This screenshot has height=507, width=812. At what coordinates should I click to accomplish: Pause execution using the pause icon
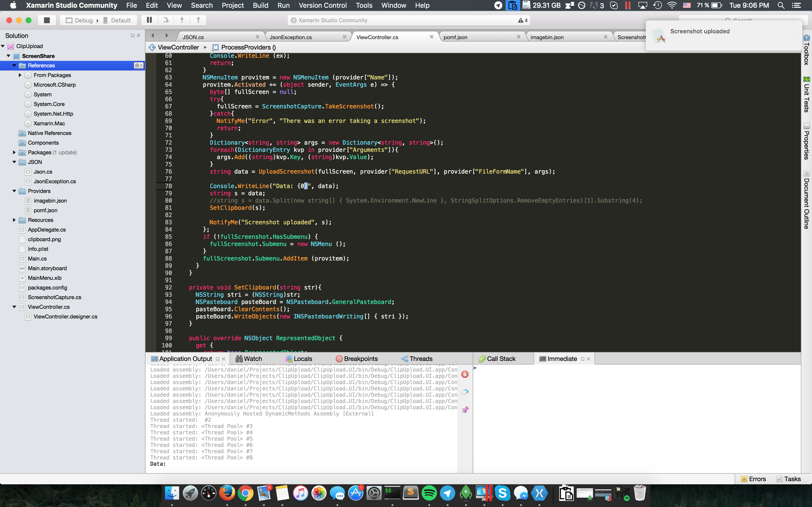149,20
